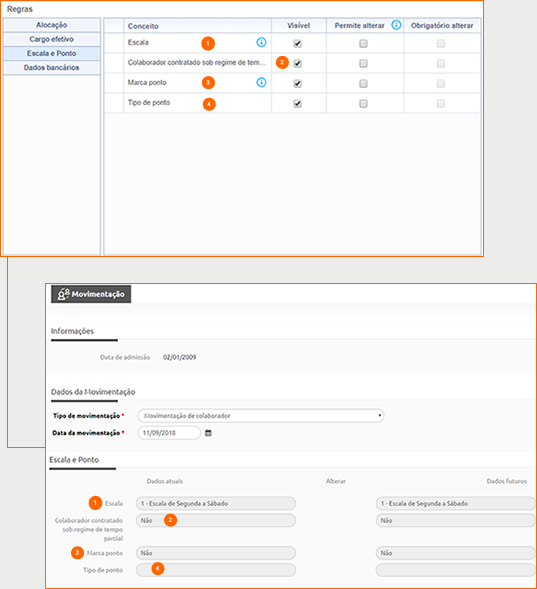Select the Cargo efetivo rules tab
This screenshot has height=589, width=537.
pos(52,39)
